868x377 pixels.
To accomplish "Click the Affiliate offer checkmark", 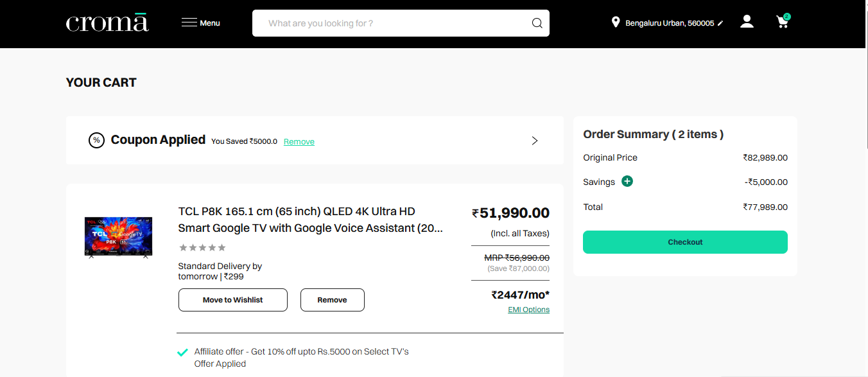I will (x=182, y=352).
